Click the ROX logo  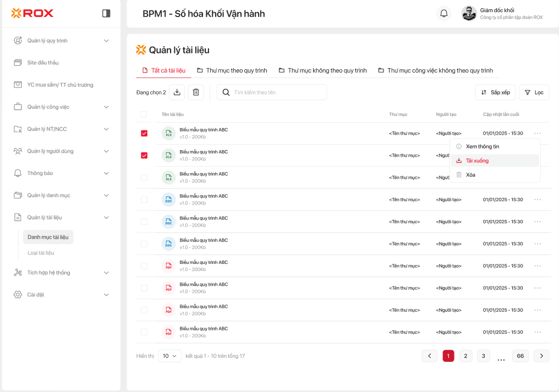(x=32, y=13)
